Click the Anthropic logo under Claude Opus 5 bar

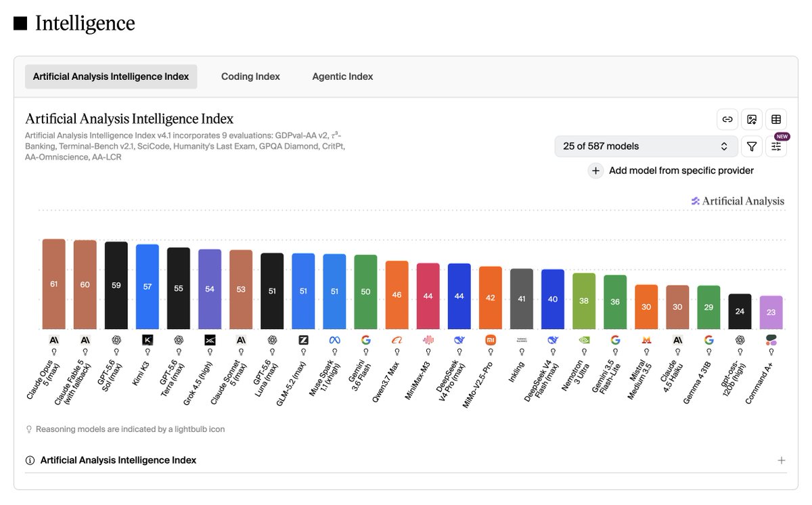coord(54,340)
